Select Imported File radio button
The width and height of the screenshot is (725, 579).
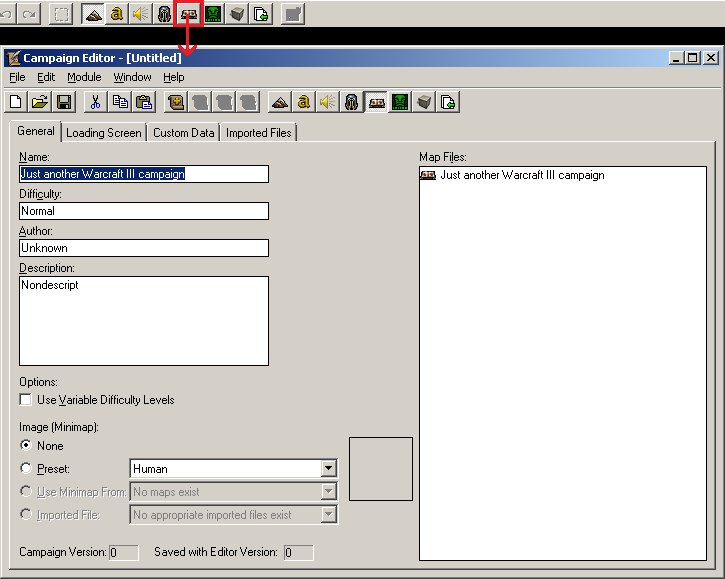[x=26, y=514]
